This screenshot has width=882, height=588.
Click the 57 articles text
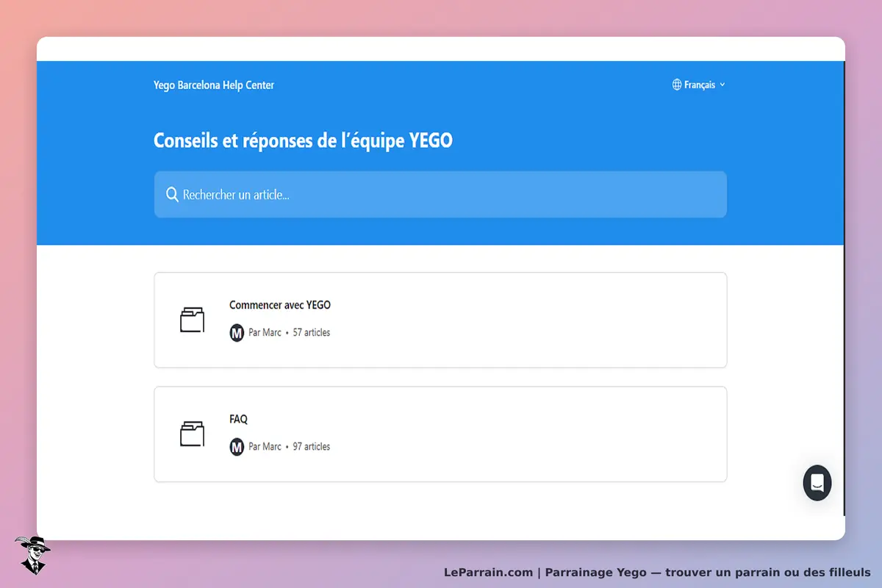point(312,333)
